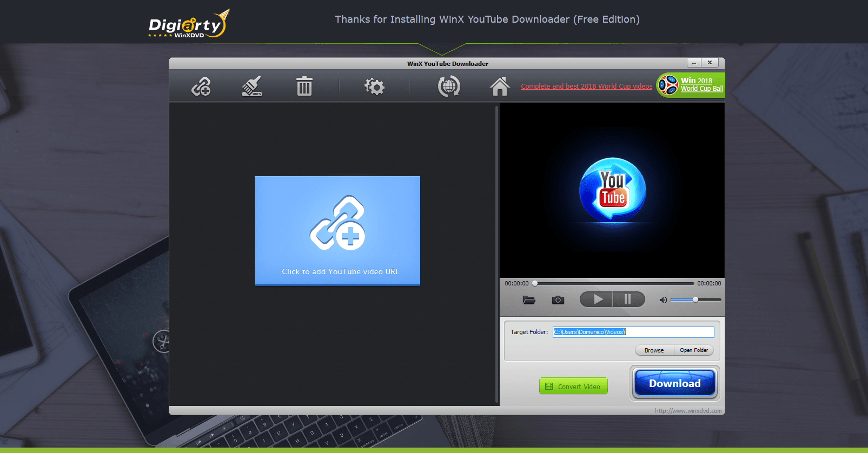The width and height of the screenshot is (868, 453).
Task: Open the 'Complete and best 2018 World Cup videos' link
Action: click(x=586, y=86)
